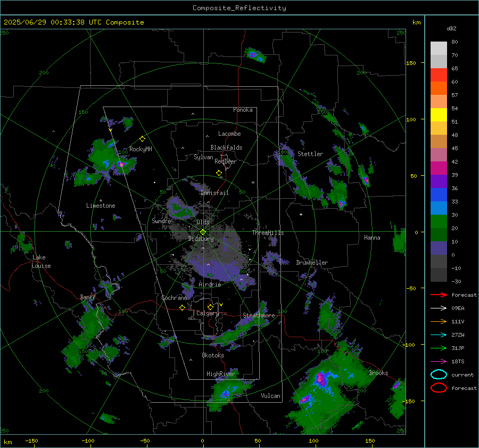Click the green 20-30 dBZ color swatch
The height and width of the screenshot is (448, 479).
[x=439, y=222]
